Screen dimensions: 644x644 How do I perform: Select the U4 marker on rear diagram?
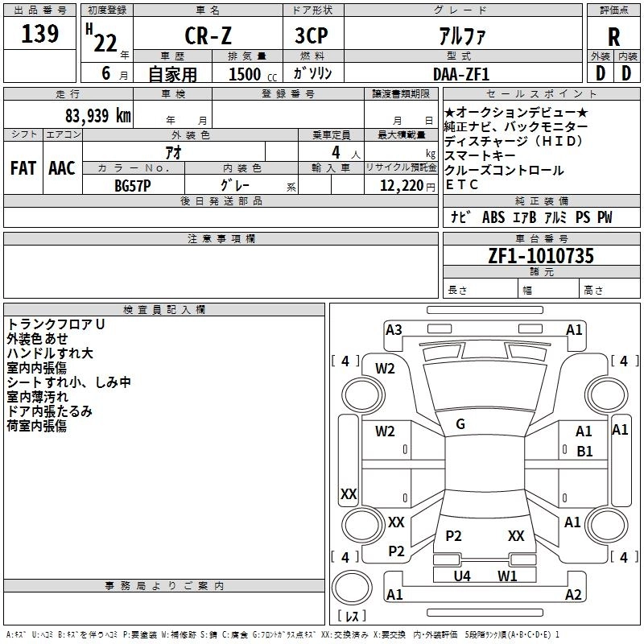tap(462, 576)
